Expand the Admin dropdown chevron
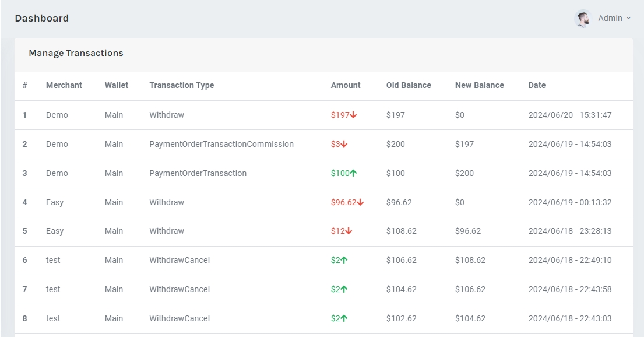The width and height of the screenshot is (644, 337). pyautogui.click(x=628, y=19)
